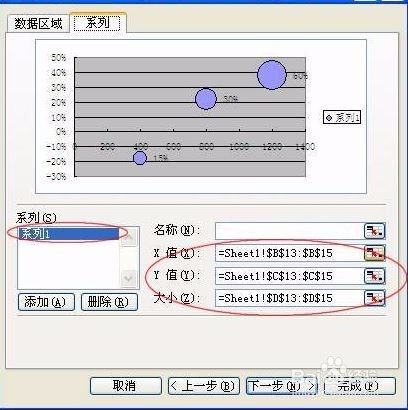The height and width of the screenshot is (410, 408).
Task: Click the 完成(F) button
Action: [360, 386]
